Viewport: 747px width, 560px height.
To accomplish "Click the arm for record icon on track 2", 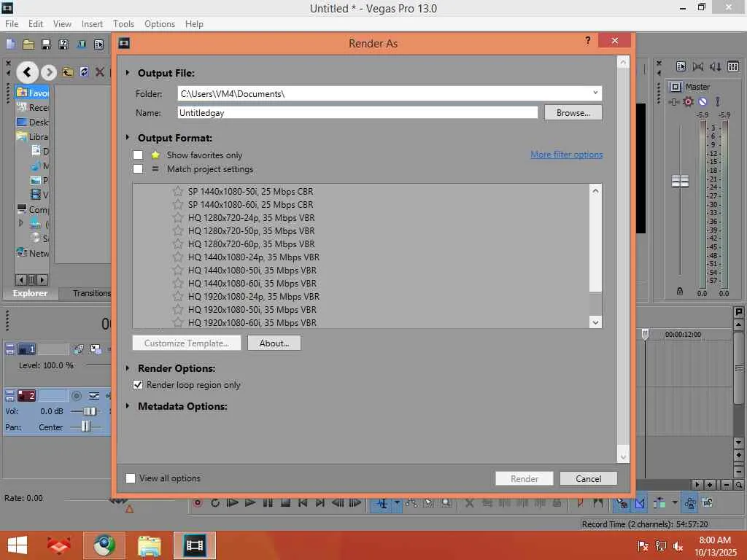I will (x=76, y=396).
